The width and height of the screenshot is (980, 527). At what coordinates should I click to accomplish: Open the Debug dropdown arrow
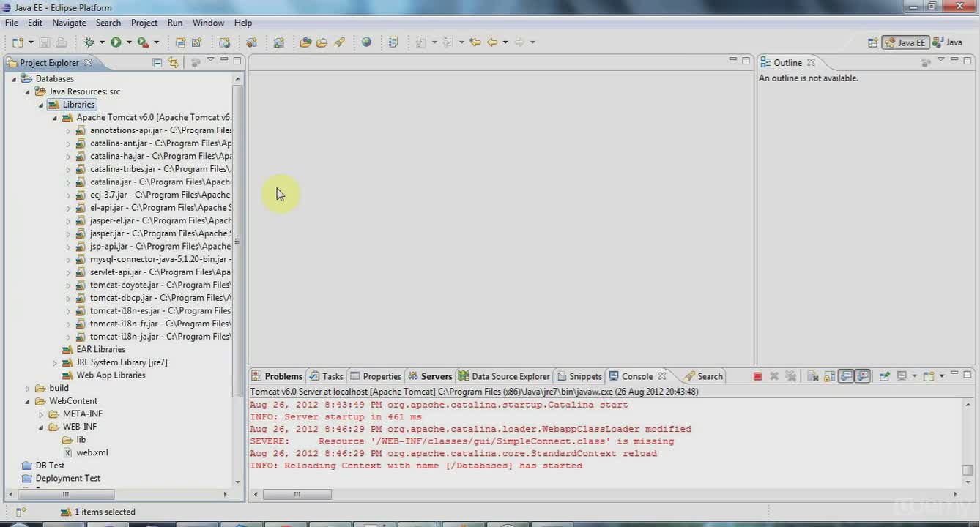pyautogui.click(x=102, y=42)
